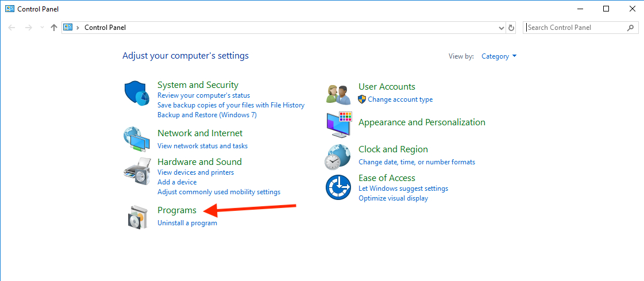Screen dimensions: 644x281
Task: Open the Ease of Access icon
Action: click(x=338, y=187)
